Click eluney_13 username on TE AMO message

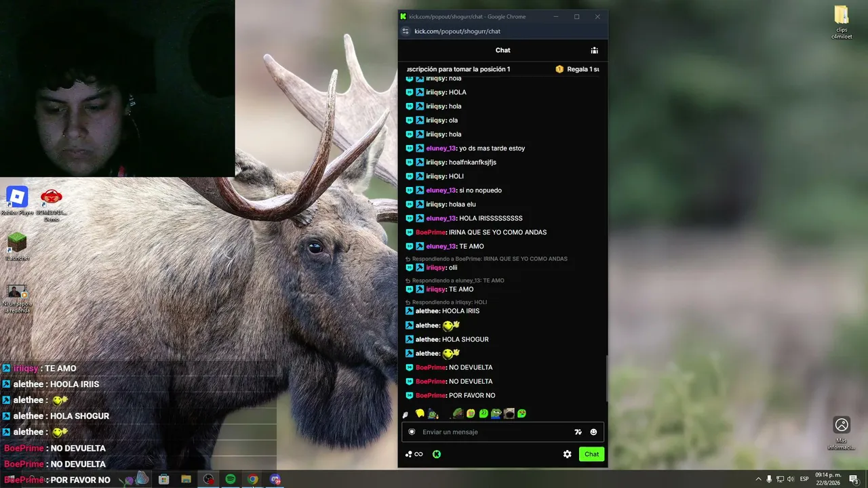441,247
